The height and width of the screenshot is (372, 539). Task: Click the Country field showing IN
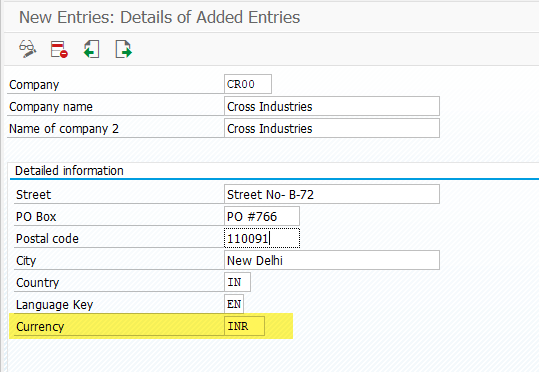(237, 282)
